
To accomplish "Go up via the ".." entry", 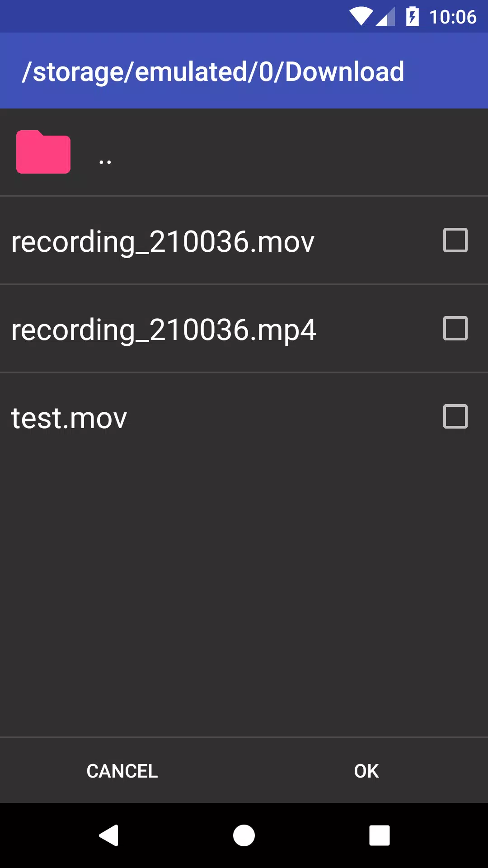I will coord(105,161).
